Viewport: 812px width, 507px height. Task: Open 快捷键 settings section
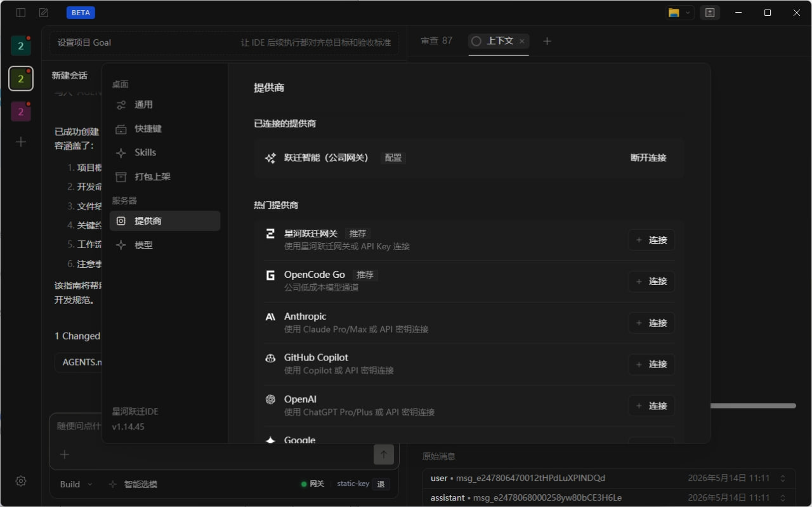point(165,129)
